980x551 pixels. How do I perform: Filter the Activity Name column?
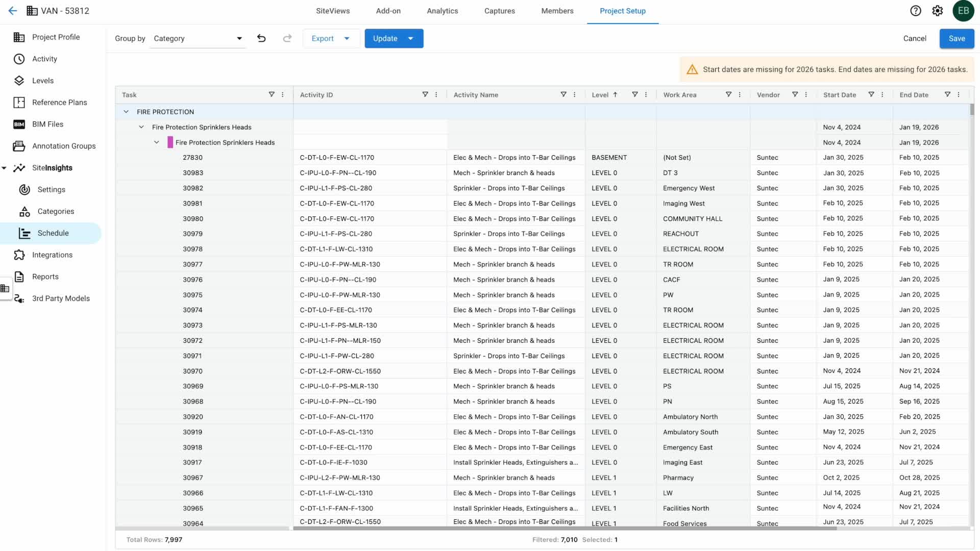coord(563,94)
